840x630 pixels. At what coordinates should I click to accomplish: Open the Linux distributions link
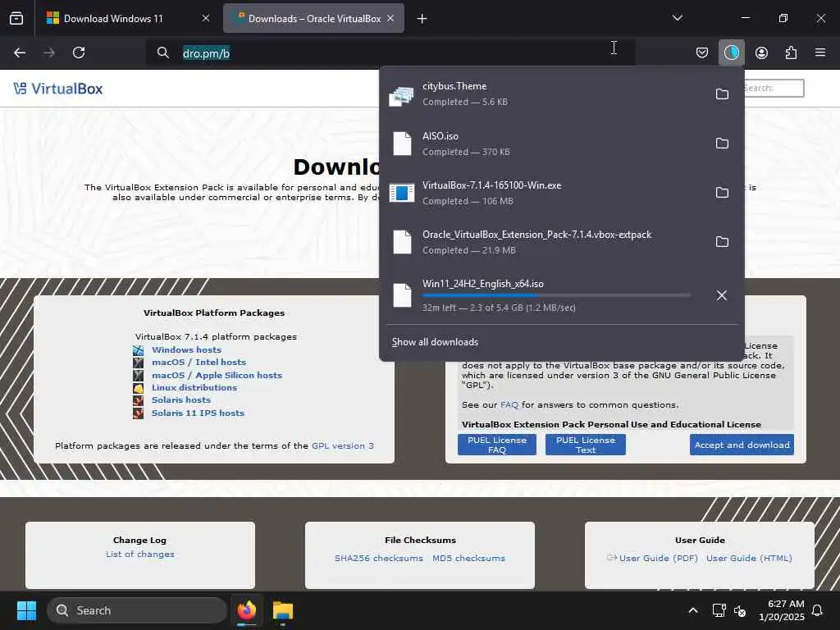pyautogui.click(x=194, y=387)
